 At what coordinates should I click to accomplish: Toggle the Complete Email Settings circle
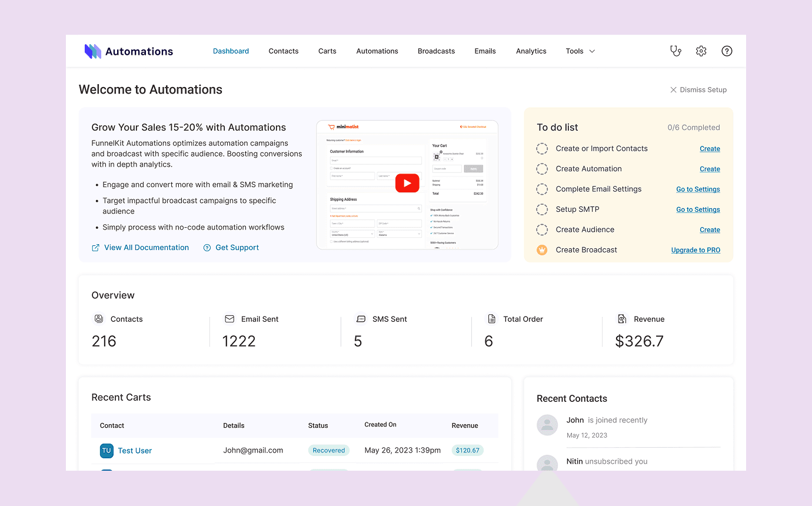coord(542,189)
